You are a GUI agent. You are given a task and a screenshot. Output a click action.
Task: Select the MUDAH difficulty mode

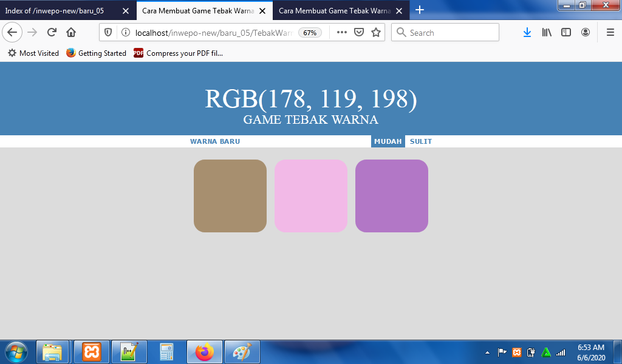point(388,141)
